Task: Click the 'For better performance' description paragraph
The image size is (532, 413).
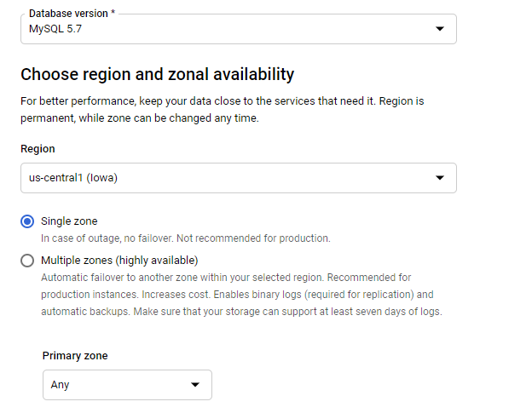Action: click(222, 109)
